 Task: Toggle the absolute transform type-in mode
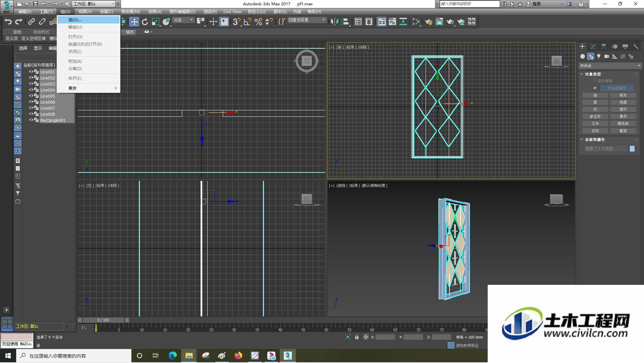(x=366, y=337)
